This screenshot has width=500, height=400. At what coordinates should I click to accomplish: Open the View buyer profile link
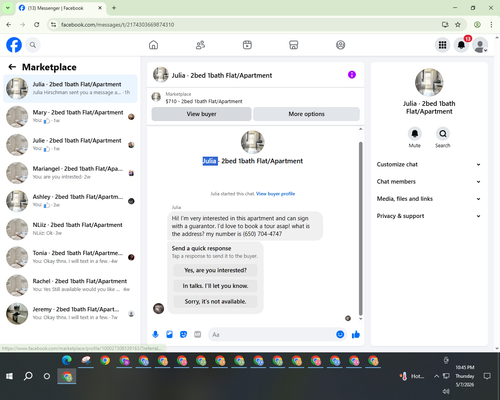coord(275,194)
